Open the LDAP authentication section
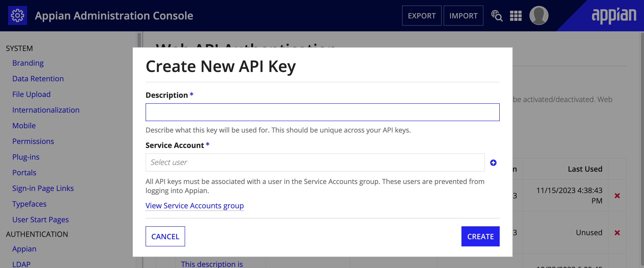The image size is (644, 268). click(21, 264)
